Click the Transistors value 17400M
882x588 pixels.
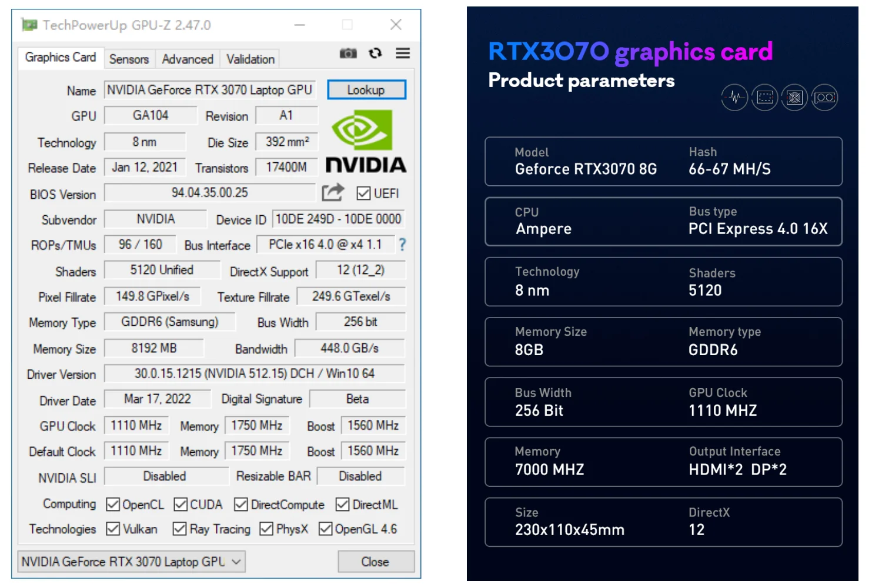[286, 168]
